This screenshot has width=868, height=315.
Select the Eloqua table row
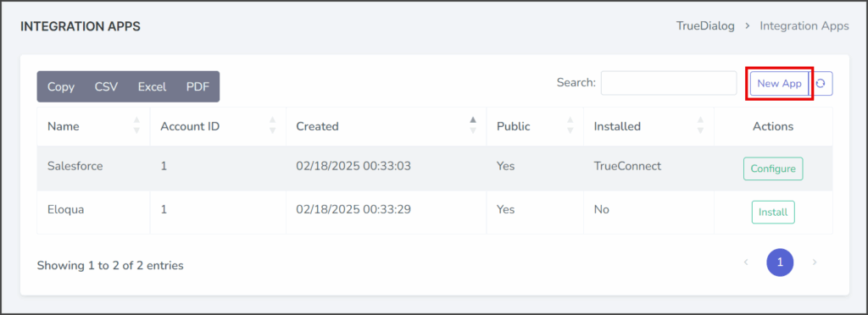pyautogui.click(x=435, y=213)
